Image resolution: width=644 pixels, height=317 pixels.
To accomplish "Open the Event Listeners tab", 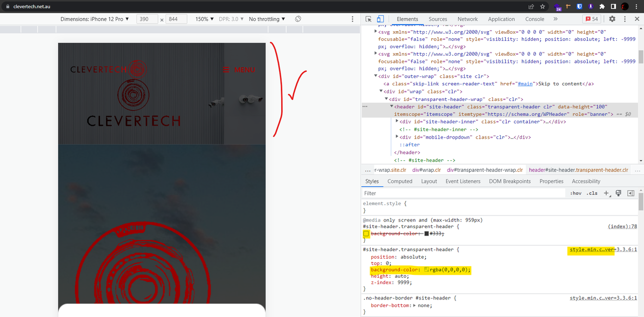I will 463,181.
